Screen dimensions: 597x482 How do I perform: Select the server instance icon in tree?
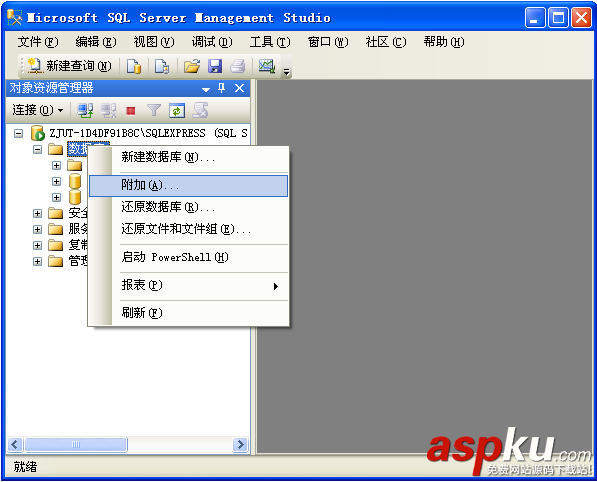point(38,133)
